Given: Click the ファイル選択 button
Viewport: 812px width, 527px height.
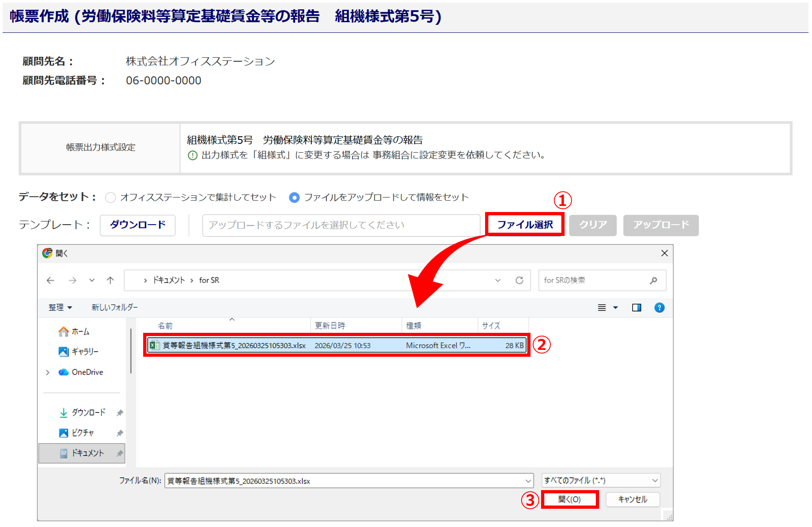Looking at the screenshot, I should pos(524,225).
